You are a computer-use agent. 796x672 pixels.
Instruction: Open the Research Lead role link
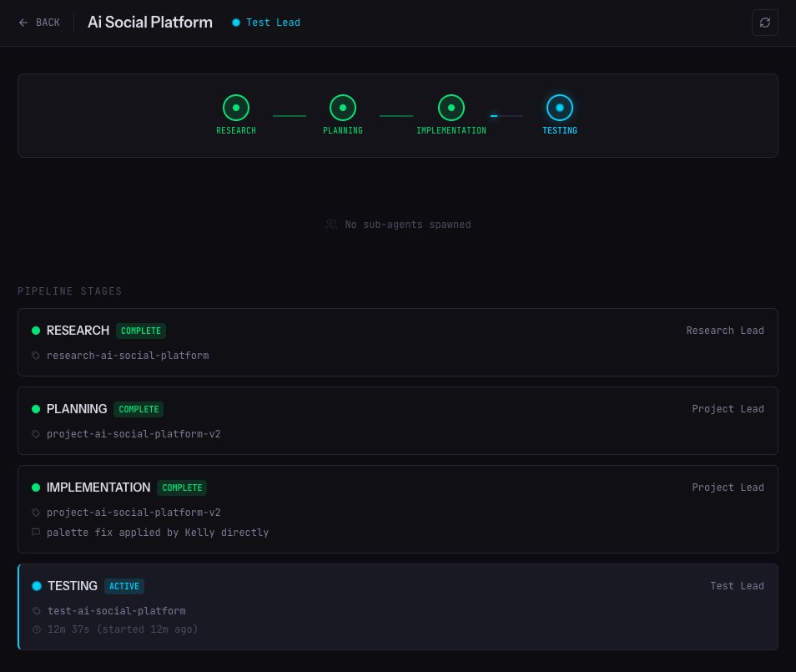point(725,331)
